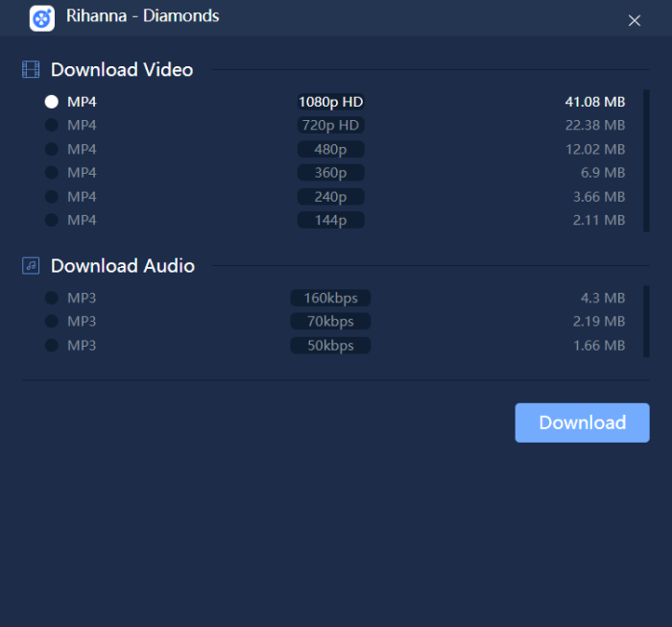Click the video formats list scrollbar
672x627 pixels.
(646, 160)
